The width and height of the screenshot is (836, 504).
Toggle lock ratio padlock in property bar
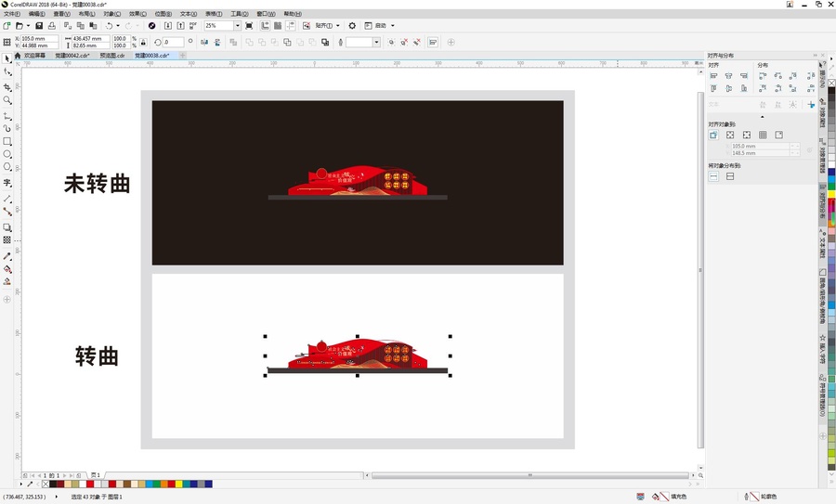pyautogui.click(x=143, y=42)
